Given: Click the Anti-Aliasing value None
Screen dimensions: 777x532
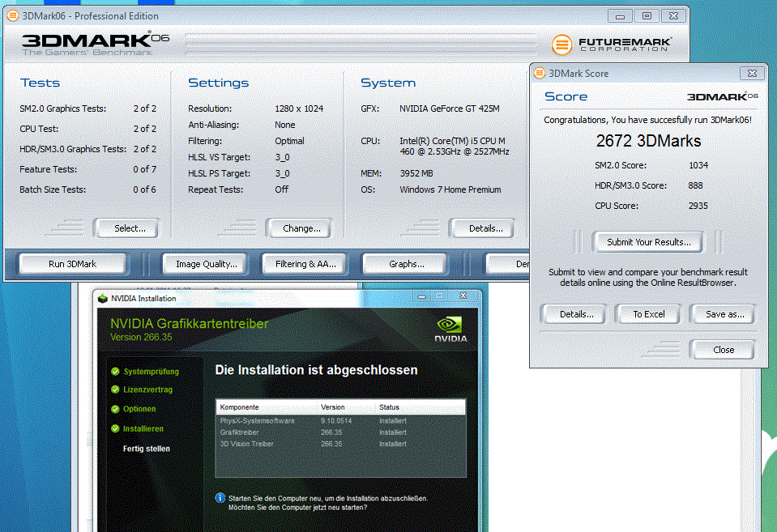Looking at the screenshot, I should 285,125.
